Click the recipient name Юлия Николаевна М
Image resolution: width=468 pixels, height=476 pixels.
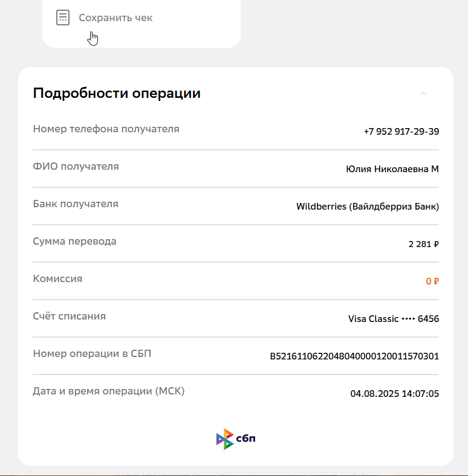point(392,169)
